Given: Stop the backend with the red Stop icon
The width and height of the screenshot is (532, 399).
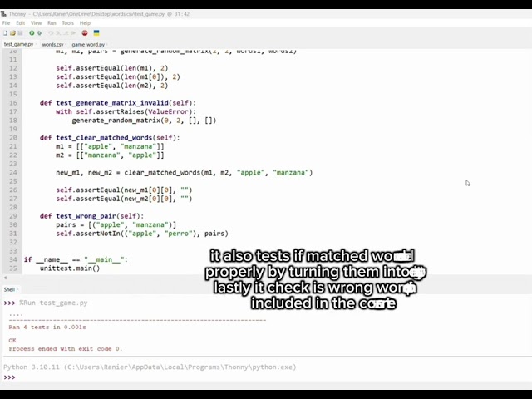Looking at the screenshot, I should pyautogui.click(x=85, y=33).
